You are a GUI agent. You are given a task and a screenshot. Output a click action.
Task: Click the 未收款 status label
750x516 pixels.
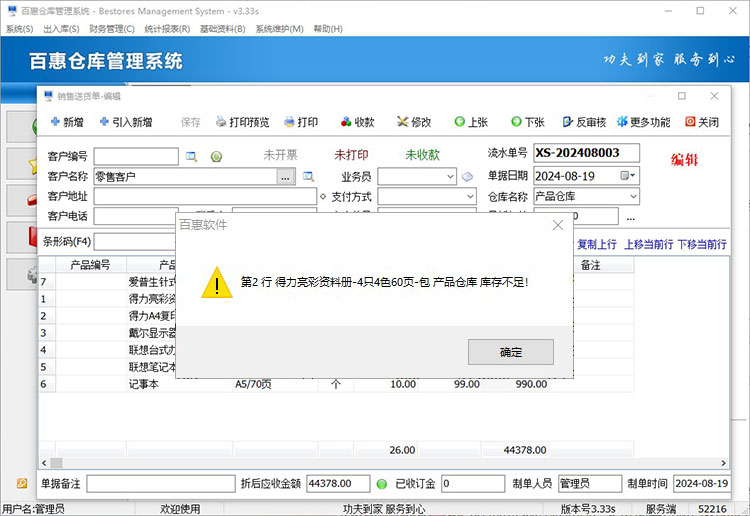click(422, 154)
